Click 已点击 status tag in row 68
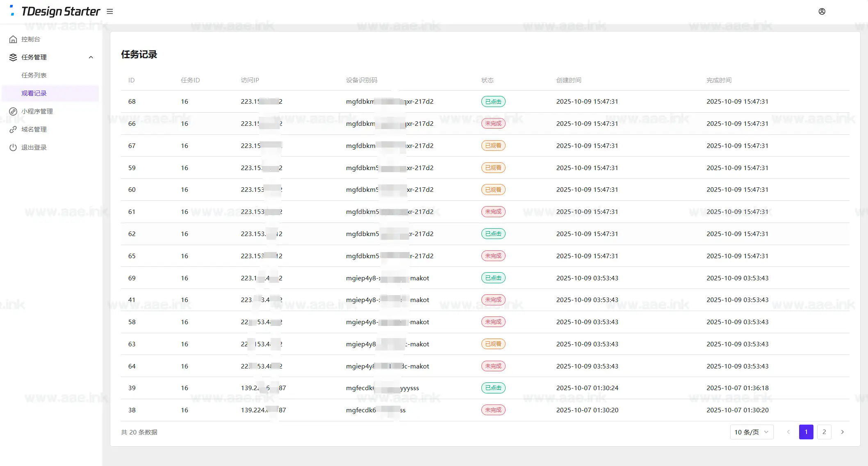This screenshot has width=868, height=466. point(493,102)
